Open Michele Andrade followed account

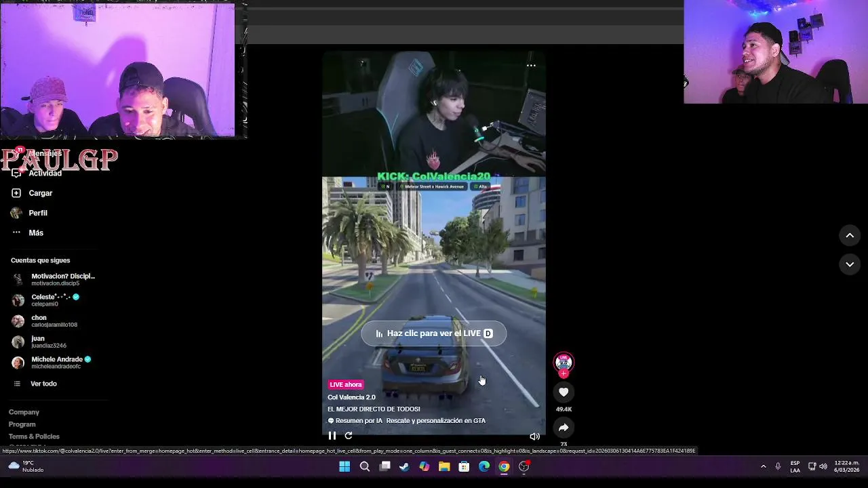point(52,363)
